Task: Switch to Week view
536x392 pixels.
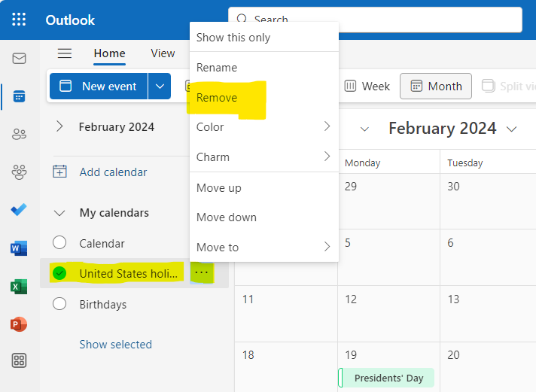Action: click(x=367, y=86)
